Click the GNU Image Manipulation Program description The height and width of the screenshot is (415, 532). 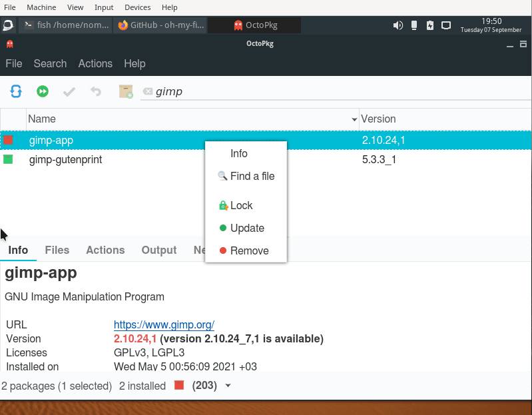(x=85, y=297)
